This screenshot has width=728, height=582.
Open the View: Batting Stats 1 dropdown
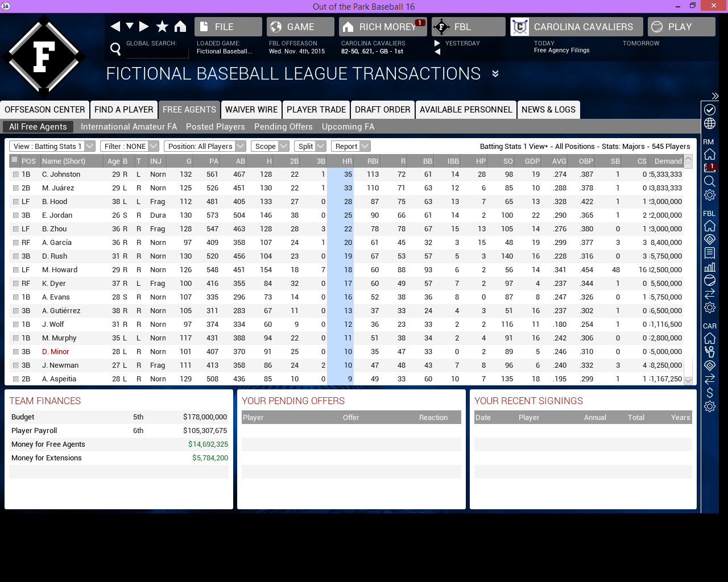coord(52,146)
